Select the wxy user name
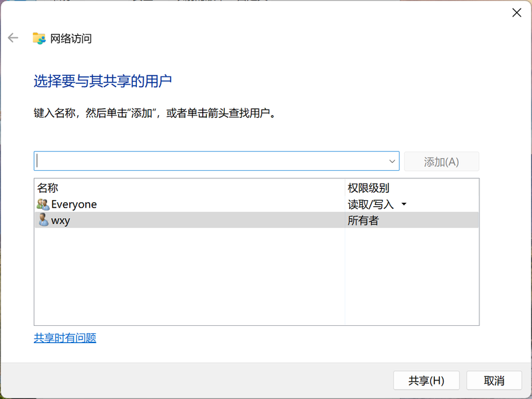The image size is (532, 399). click(61, 221)
